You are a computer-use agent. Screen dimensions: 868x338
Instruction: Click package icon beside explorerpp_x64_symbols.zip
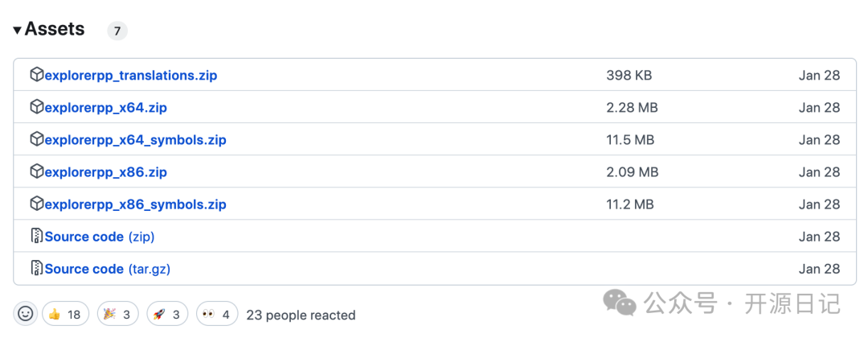(x=36, y=140)
